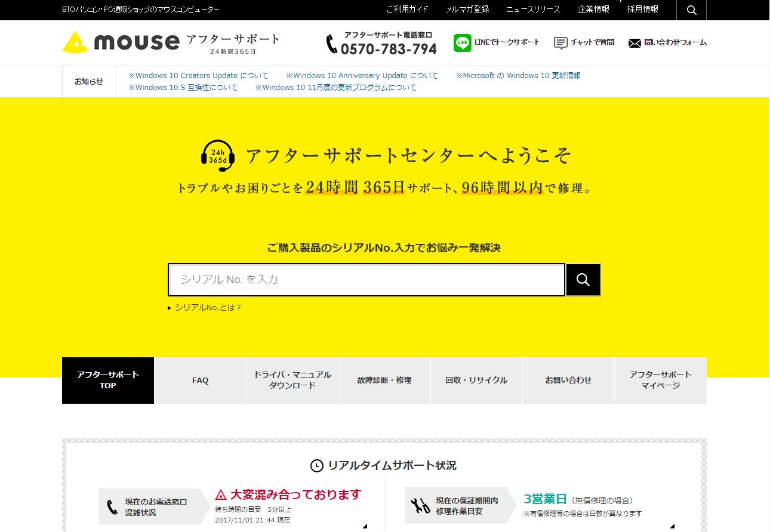Click the 2017/11/01 21:44 現在 timestamp
Viewport: 770px width, 532px height.
(x=252, y=520)
